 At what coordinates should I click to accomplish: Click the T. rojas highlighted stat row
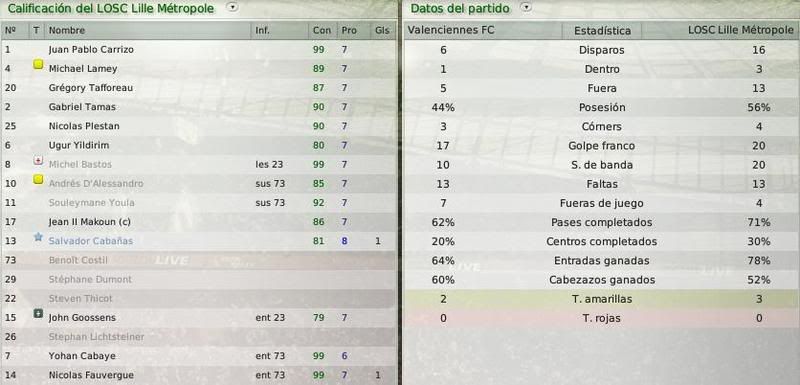pyautogui.click(x=601, y=318)
